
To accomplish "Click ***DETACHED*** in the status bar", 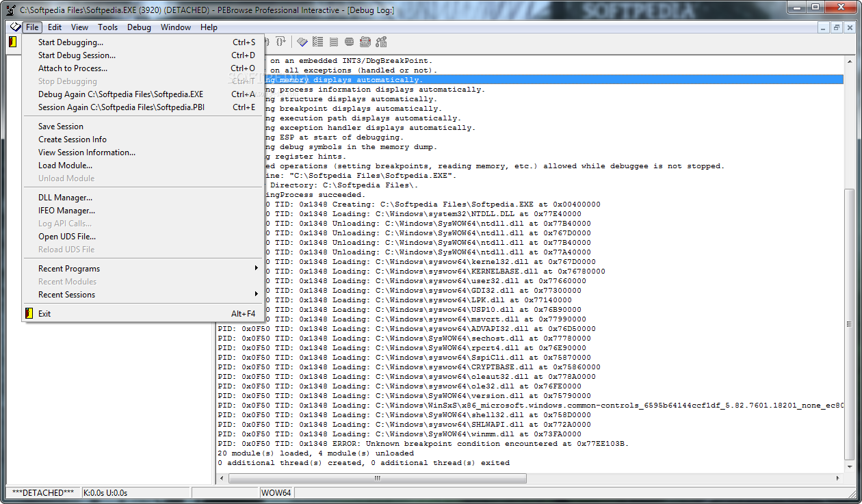I will click(43, 492).
